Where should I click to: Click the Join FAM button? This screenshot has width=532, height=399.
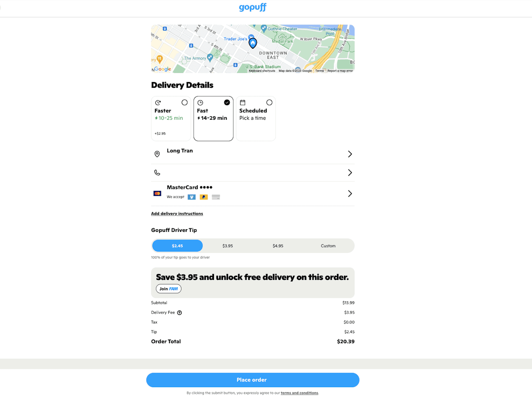(x=168, y=289)
